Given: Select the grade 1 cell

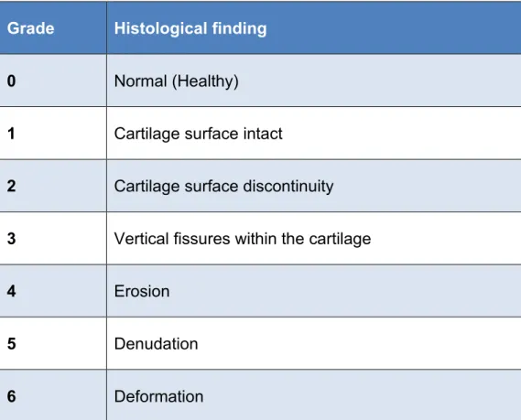Looking at the screenshot, I should (x=53, y=134).
